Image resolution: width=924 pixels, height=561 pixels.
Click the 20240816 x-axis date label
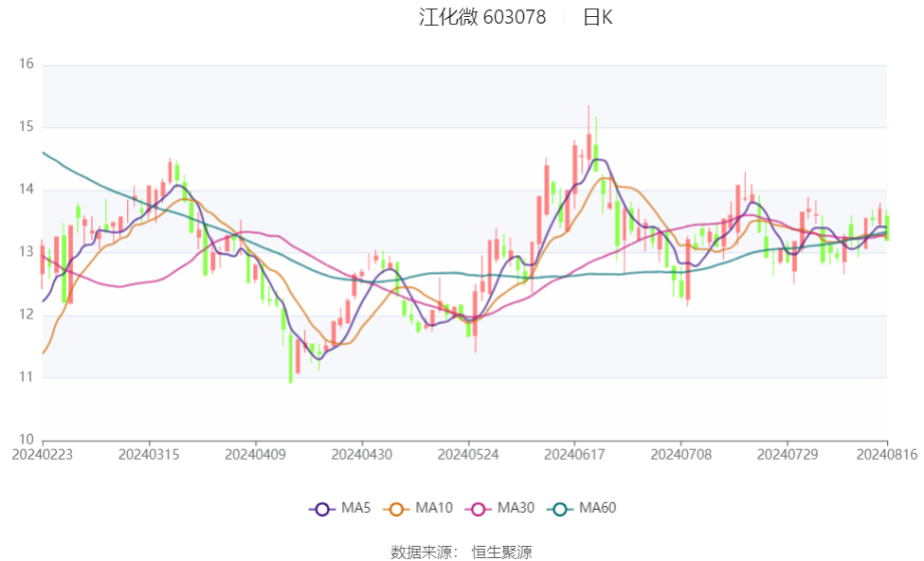(887, 455)
